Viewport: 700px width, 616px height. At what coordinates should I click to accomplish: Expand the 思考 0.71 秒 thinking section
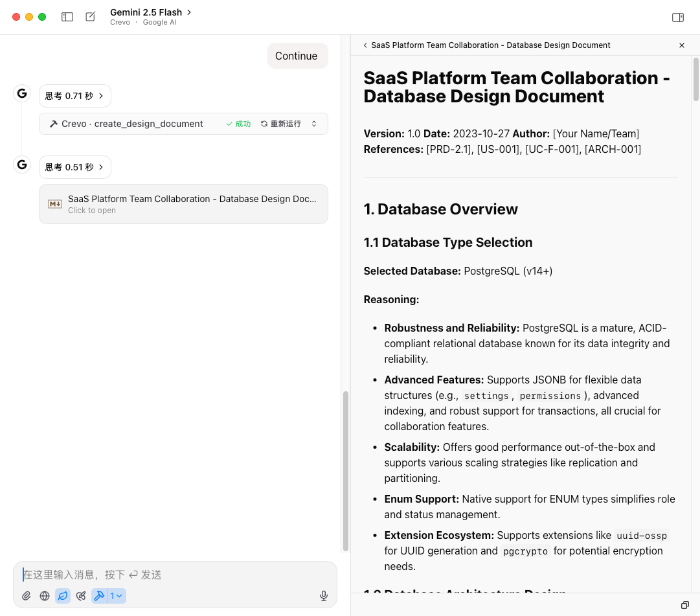[74, 96]
